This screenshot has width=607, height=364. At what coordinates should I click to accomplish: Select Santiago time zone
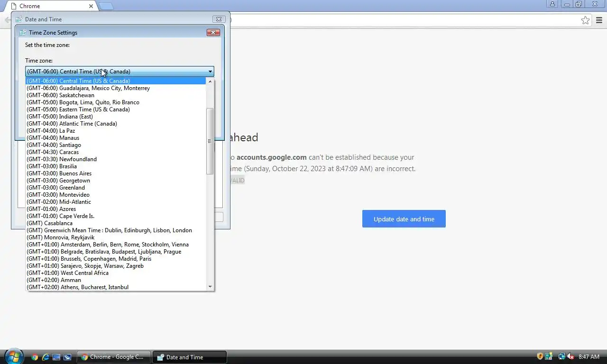(116, 145)
